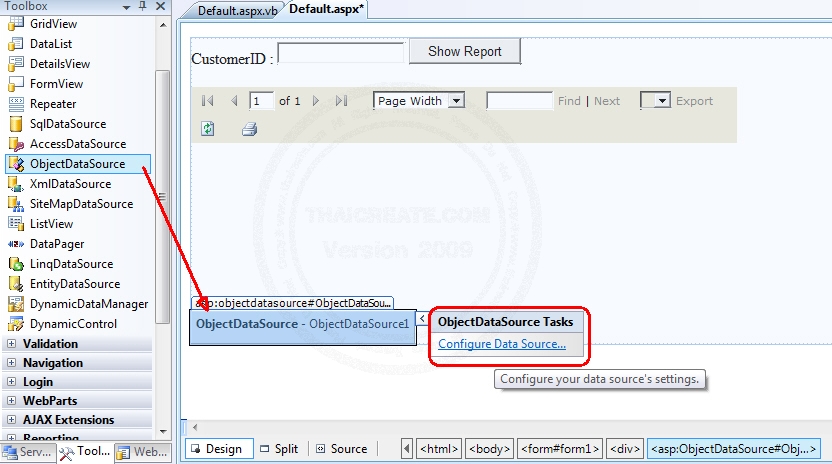Switch to the Default.aspx.vb tab

pyautogui.click(x=237, y=11)
